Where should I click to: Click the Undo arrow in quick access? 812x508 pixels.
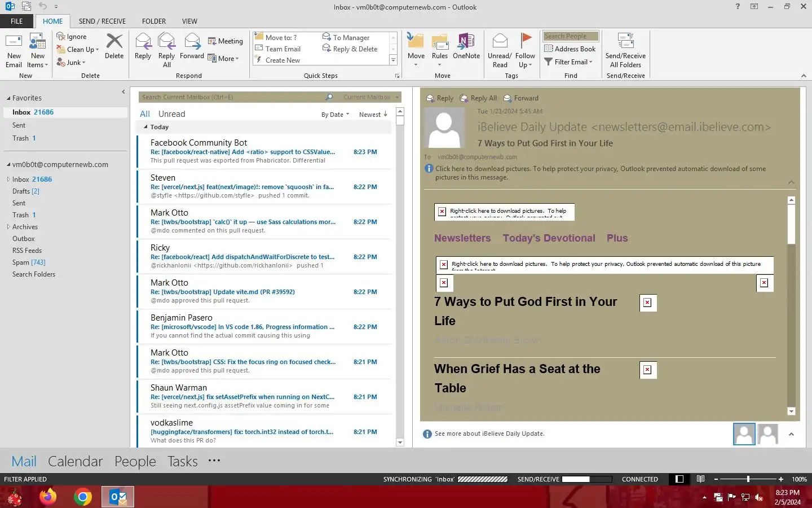43,6
